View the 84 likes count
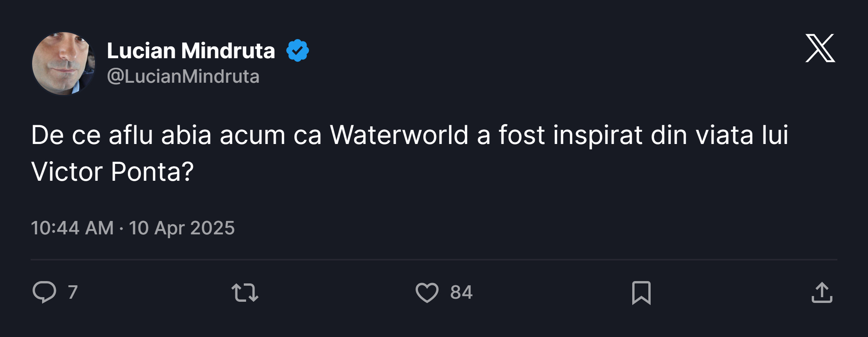This screenshot has width=868, height=337. 462,292
